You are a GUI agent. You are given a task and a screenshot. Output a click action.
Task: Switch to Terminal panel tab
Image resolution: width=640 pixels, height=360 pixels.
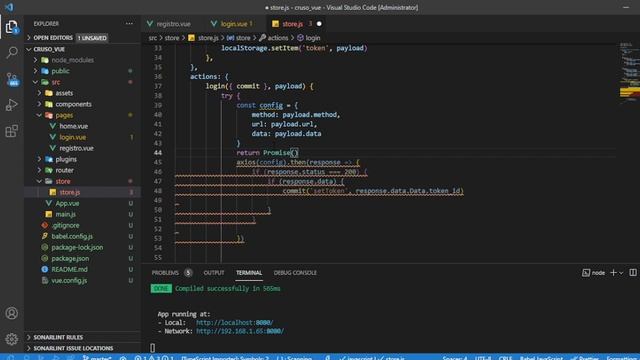point(249,273)
